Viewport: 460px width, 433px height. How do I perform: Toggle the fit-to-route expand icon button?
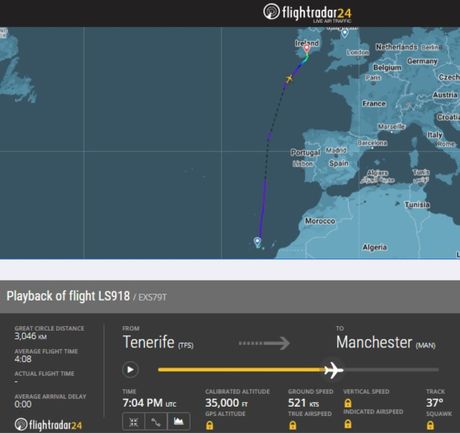pyautogui.click(x=133, y=422)
